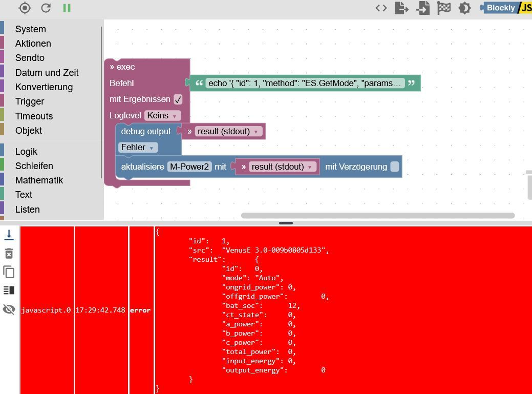Show generated code with angle brackets icon

381,8
